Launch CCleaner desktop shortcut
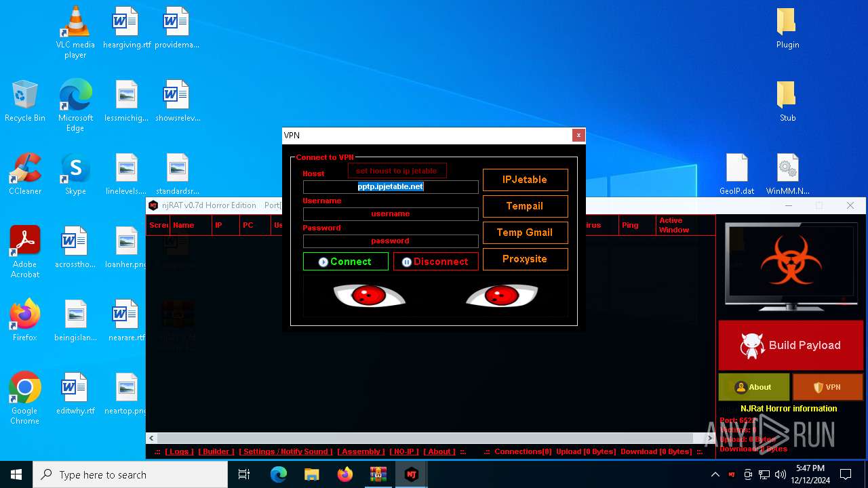 click(25, 174)
